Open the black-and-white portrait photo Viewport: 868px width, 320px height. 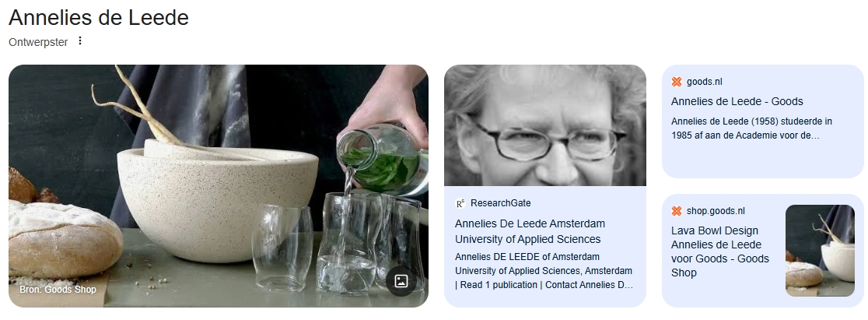[544, 125]
